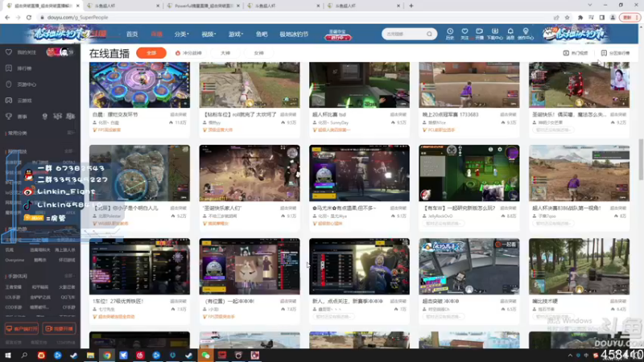Select the 大神 filter tab
Viewport: 644px width, 362px height.
pos(225,53)
